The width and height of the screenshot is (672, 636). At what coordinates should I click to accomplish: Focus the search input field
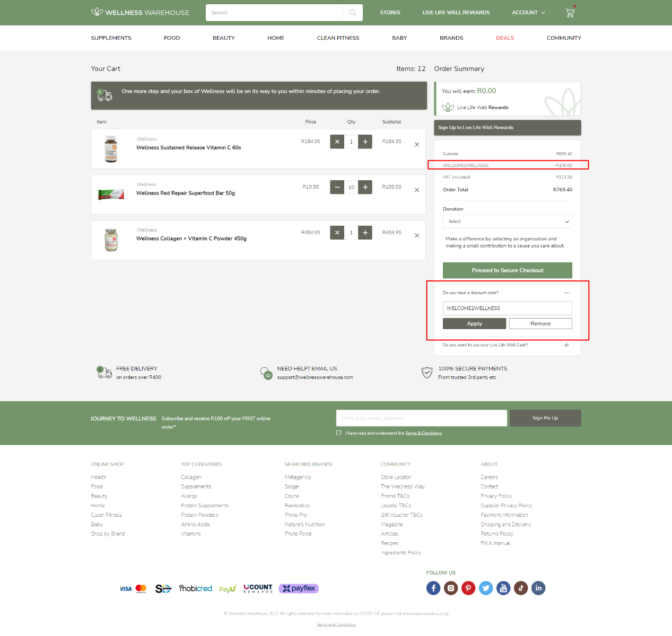click(275, 13)
